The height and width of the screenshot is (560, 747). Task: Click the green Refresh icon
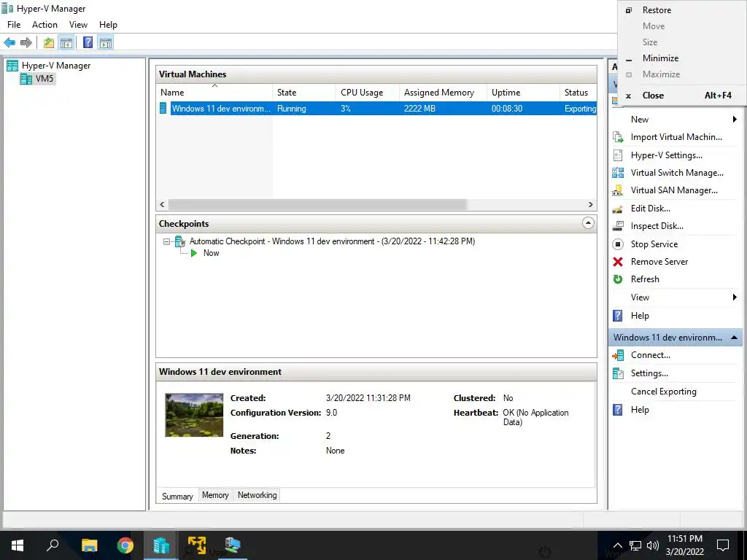(618, 279)
